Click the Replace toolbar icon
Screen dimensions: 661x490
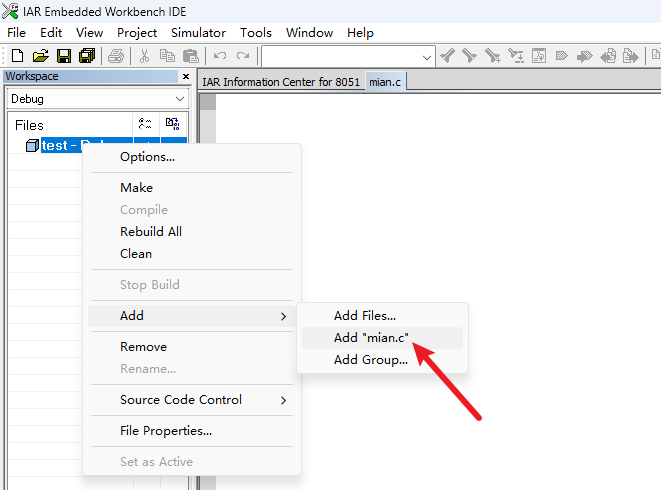(516, 56)
